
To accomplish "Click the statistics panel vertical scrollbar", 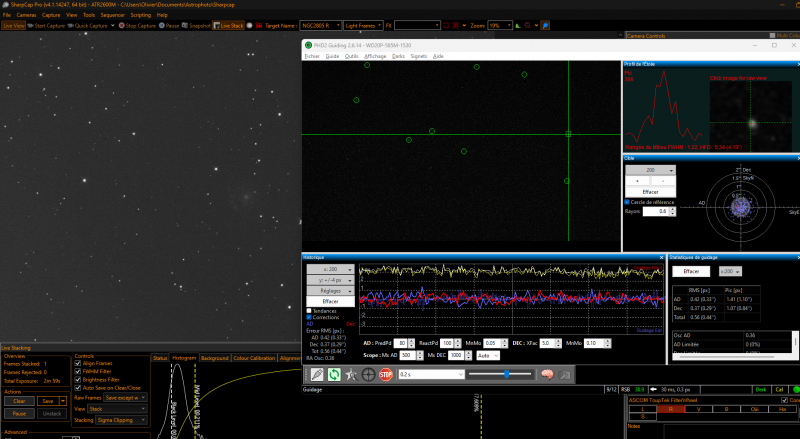I will (794, 342).
